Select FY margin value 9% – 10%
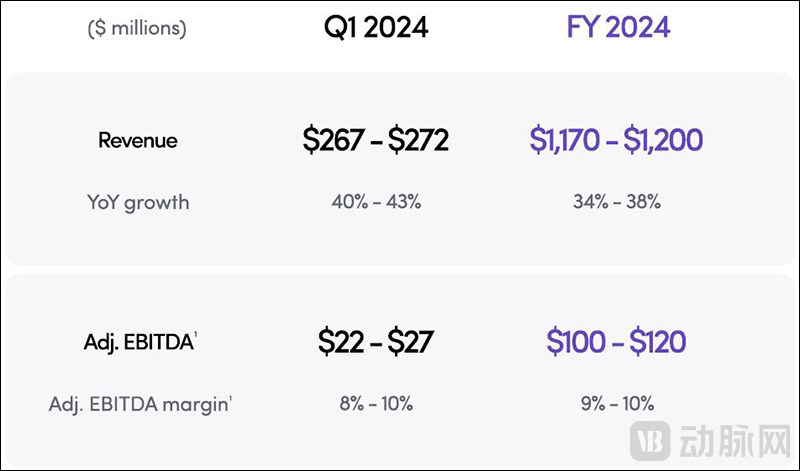Screen dimensions: 800x471 [x=615, y=404]
